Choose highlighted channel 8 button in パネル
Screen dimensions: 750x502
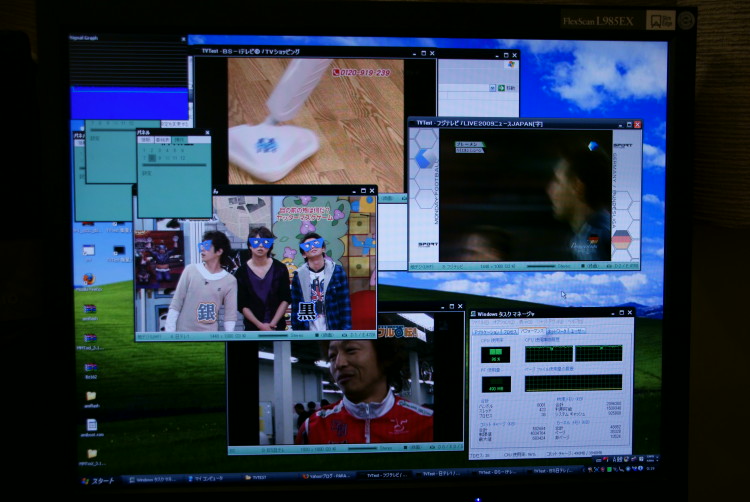(x=152, y=158)
